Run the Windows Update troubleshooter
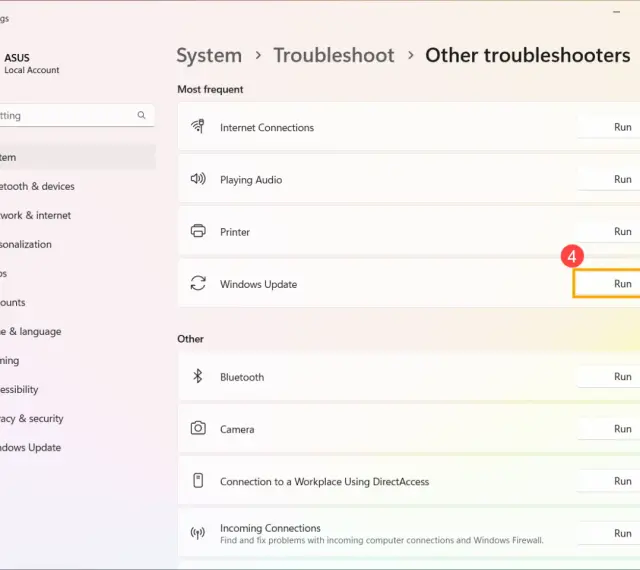Image resolution: width=640 pixels, height=570 pixels. (607, 283)
